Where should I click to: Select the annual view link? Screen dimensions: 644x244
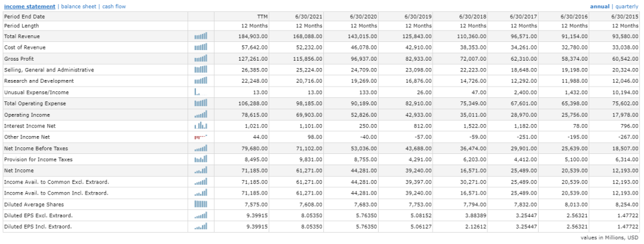[x=599, y=7]
